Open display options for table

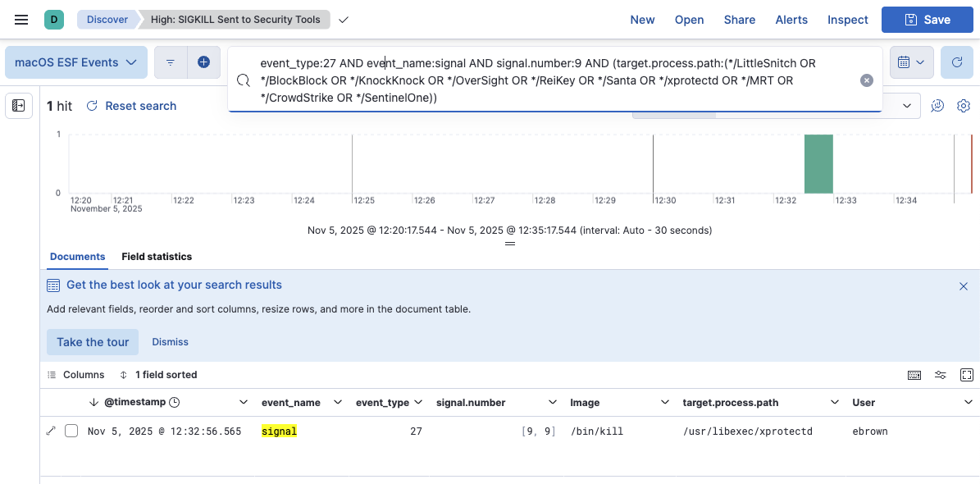point(941,375)
